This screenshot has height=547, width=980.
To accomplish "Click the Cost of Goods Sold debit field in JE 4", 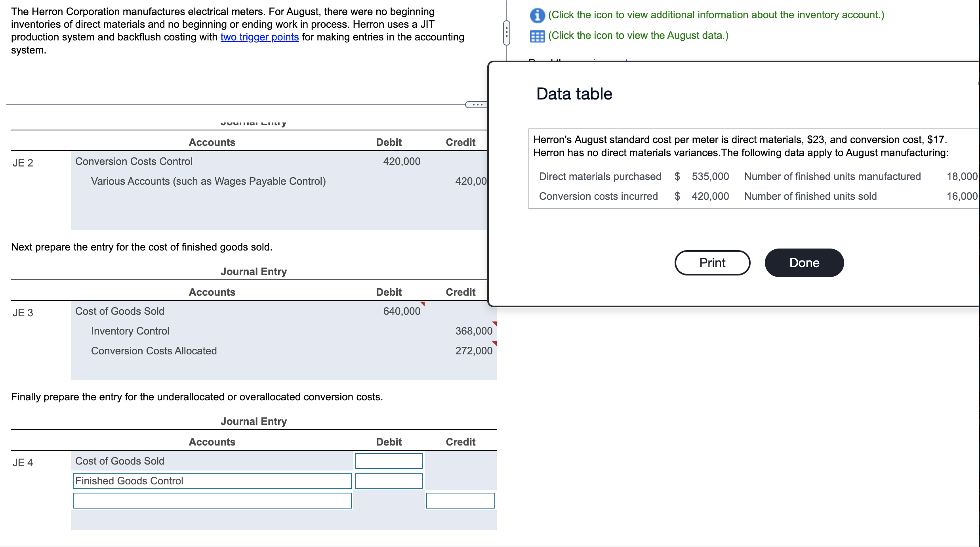I will (389, 461).
